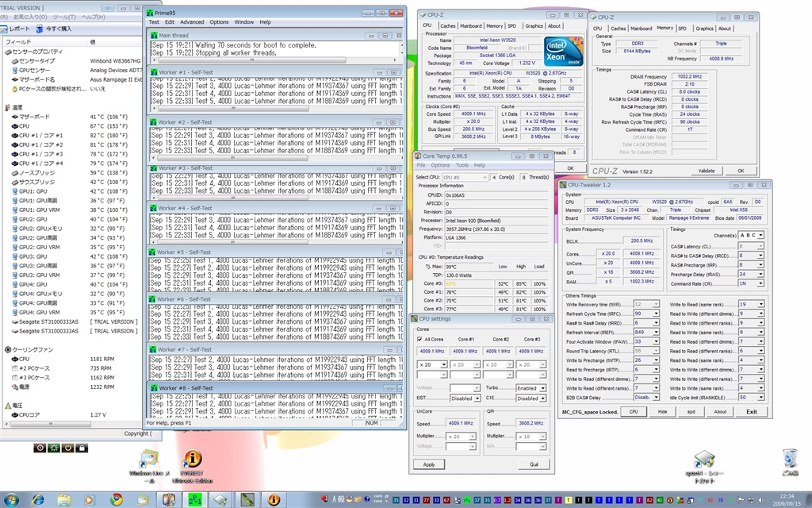Open the Turbo Enabled dropdown
812x508 pixels.
click(530, 388)
